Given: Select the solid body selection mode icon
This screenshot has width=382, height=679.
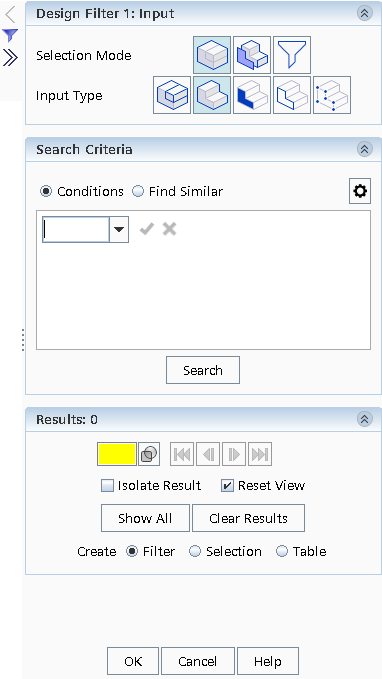Looking at the screenshot, I should pos(212,55).
